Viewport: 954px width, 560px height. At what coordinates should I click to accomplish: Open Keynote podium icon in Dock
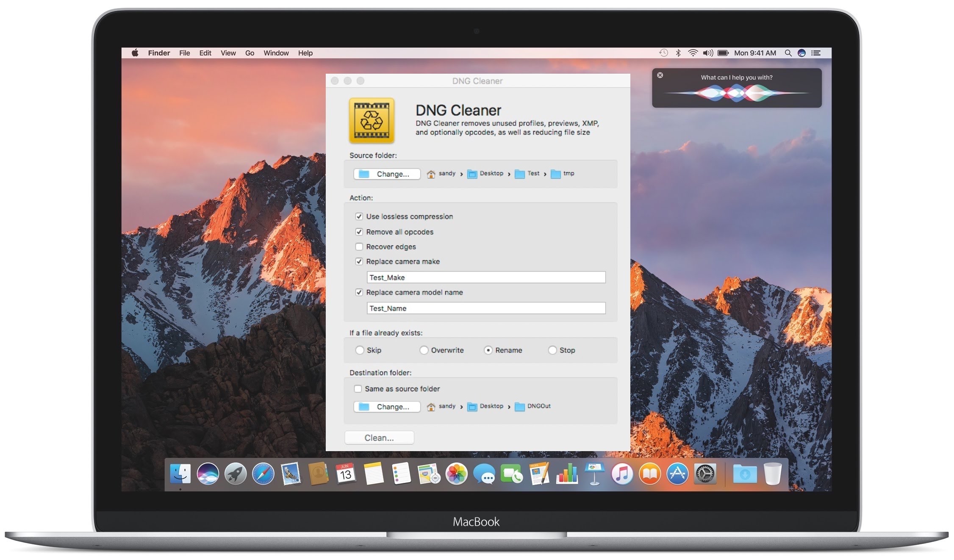595,474
